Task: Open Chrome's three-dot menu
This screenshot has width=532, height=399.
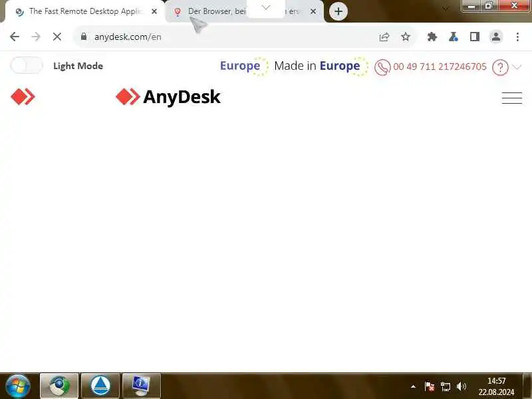Action: [517, 37]
